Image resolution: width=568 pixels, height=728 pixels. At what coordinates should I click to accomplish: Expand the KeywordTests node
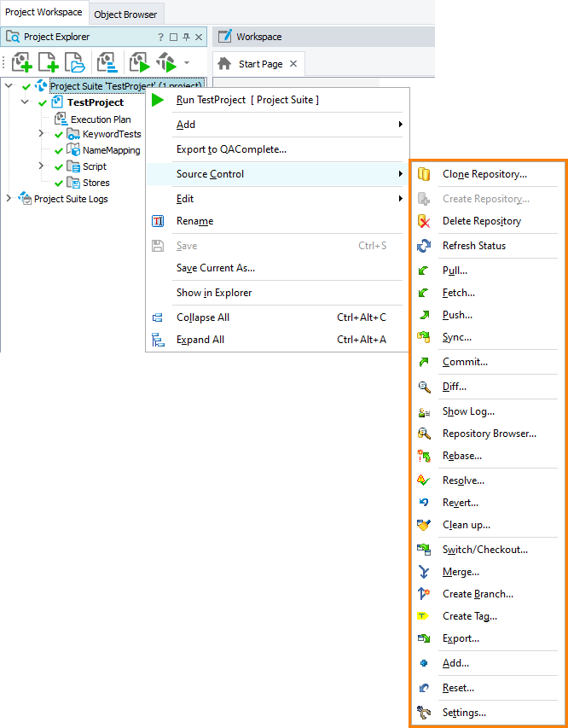(x=40, y=134)
